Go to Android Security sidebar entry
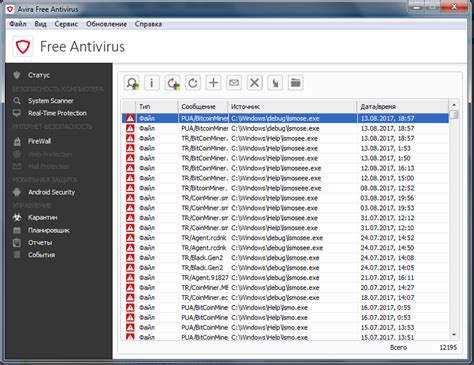 [x=51, y=192]
